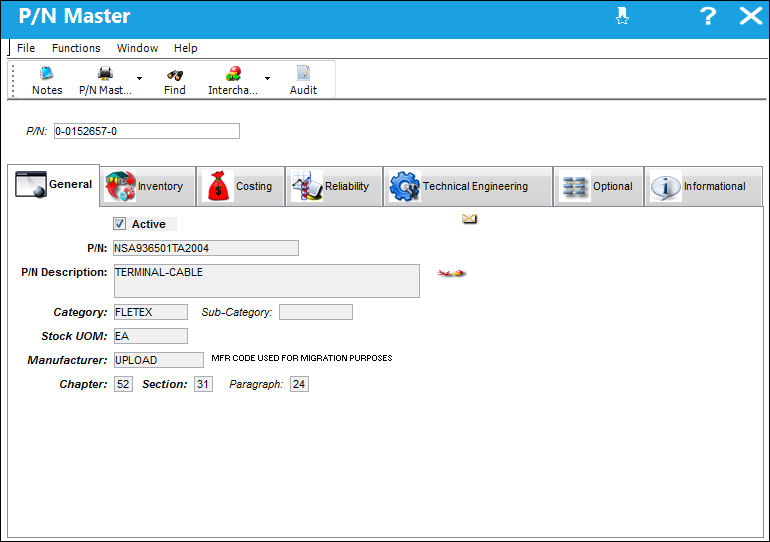Click the Manufacturer field UPLOAD
This screenshot has height=542, width=770.
tap(159, 360)
